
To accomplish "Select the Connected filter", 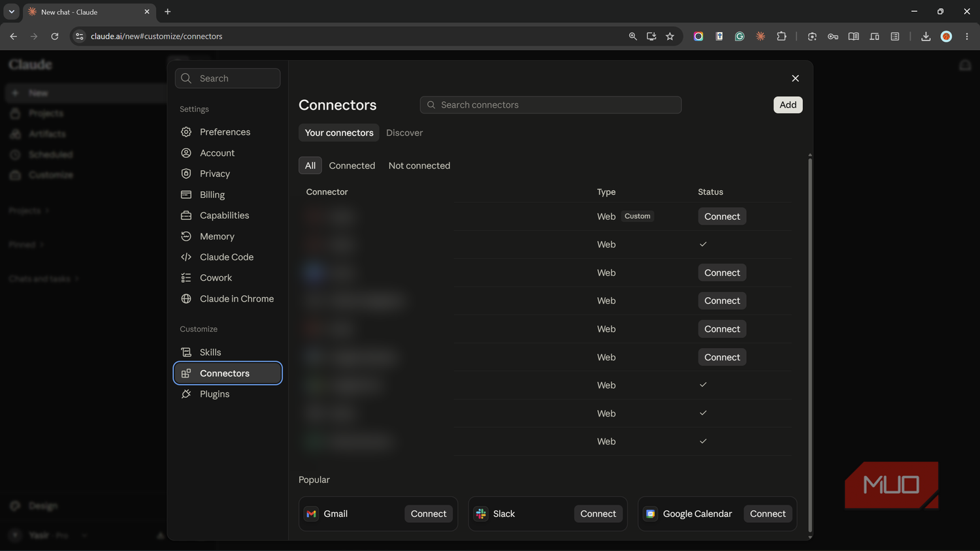I will [352, 166].
